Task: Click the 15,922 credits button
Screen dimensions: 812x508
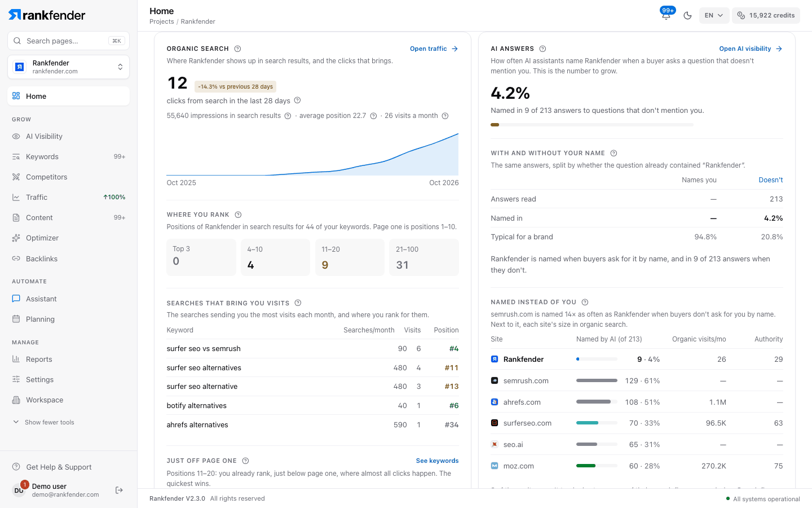Action: pos(766,15)
